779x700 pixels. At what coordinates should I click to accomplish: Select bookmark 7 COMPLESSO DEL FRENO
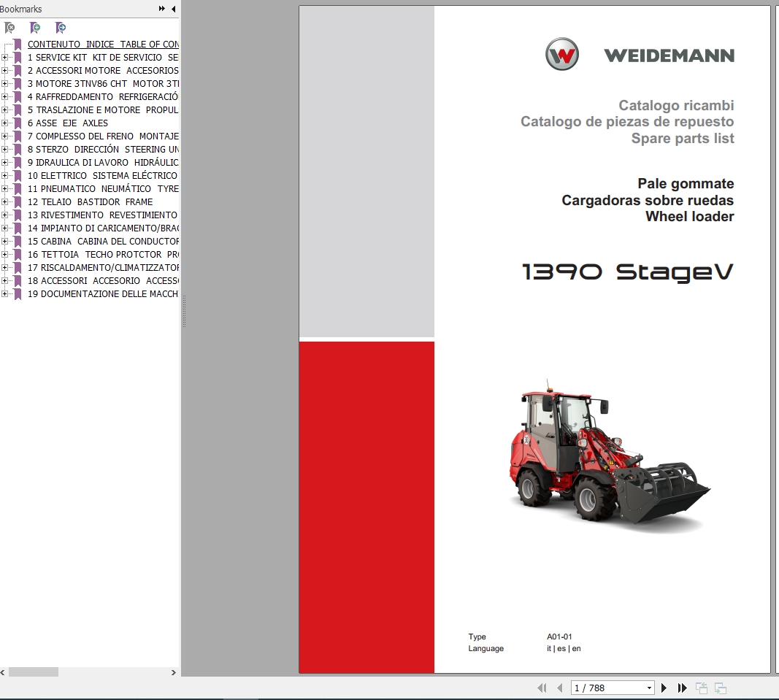click(x=103, y=136)
